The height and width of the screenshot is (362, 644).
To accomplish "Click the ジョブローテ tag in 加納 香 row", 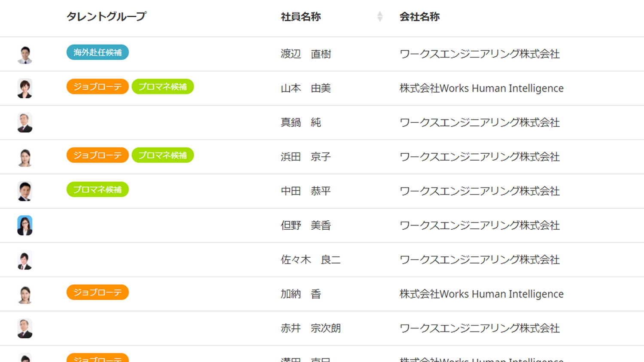I will pyautogui.click(x=97, y=292).
